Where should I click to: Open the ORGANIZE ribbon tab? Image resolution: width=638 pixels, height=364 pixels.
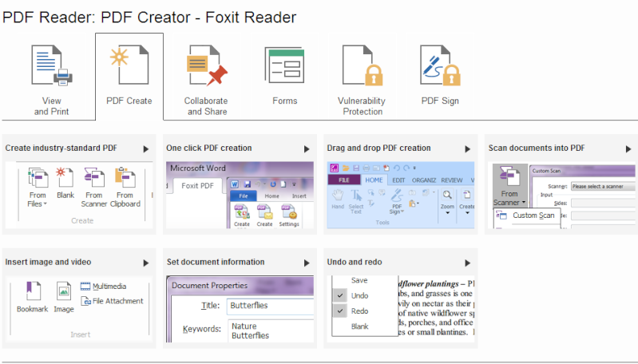[x=423, y=180]
